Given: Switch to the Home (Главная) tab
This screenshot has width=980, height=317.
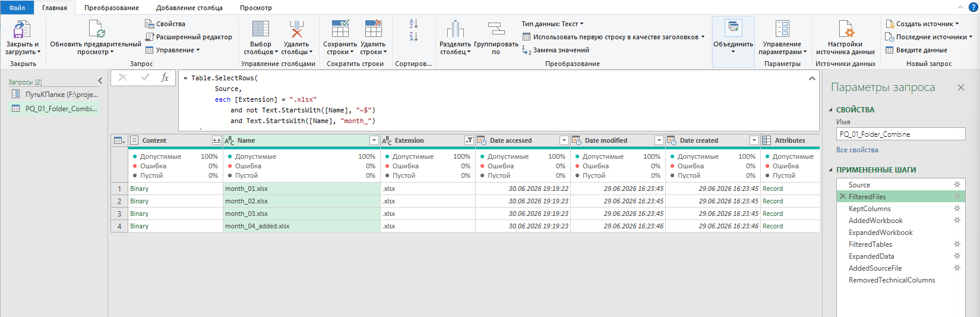Looking at the screenshot, I should (55, 8).
